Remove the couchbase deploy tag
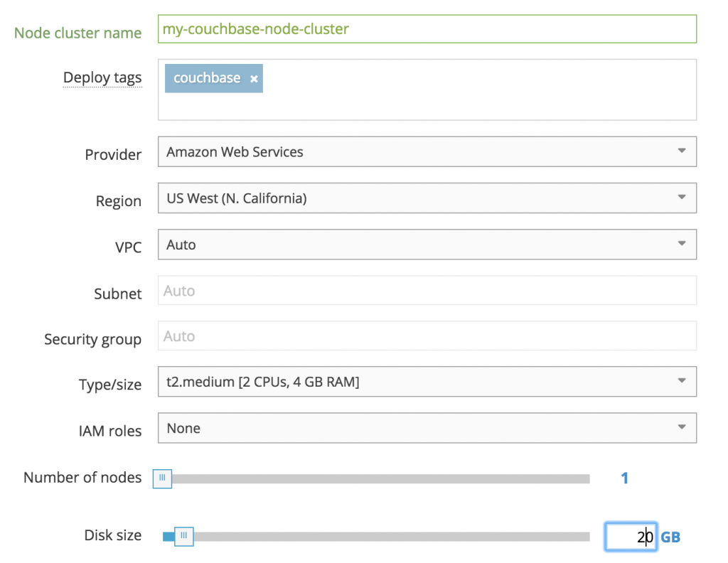Screen dimensions: 728x563 pos(254,79)
